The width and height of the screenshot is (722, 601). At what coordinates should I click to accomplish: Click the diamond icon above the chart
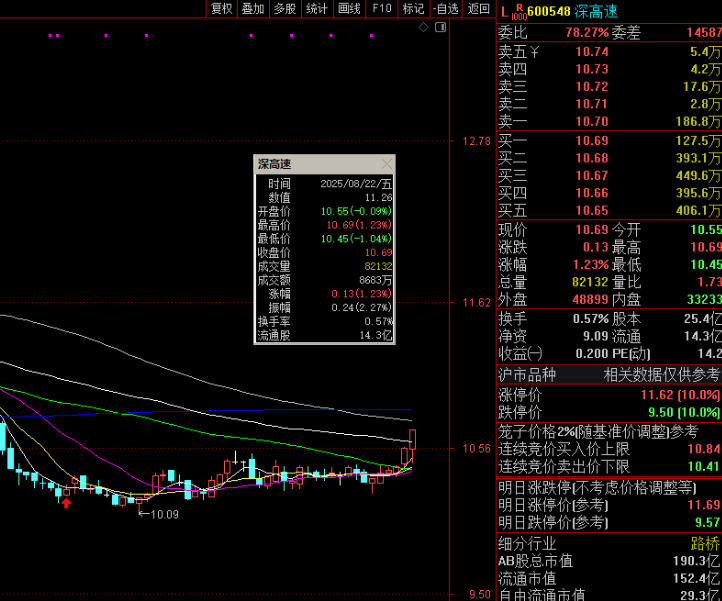click(x=424, y=27)
